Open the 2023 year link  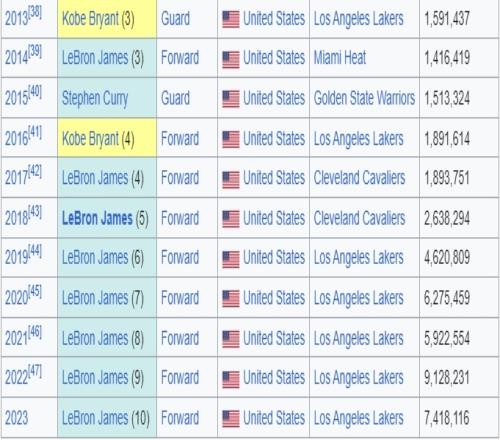16,418
